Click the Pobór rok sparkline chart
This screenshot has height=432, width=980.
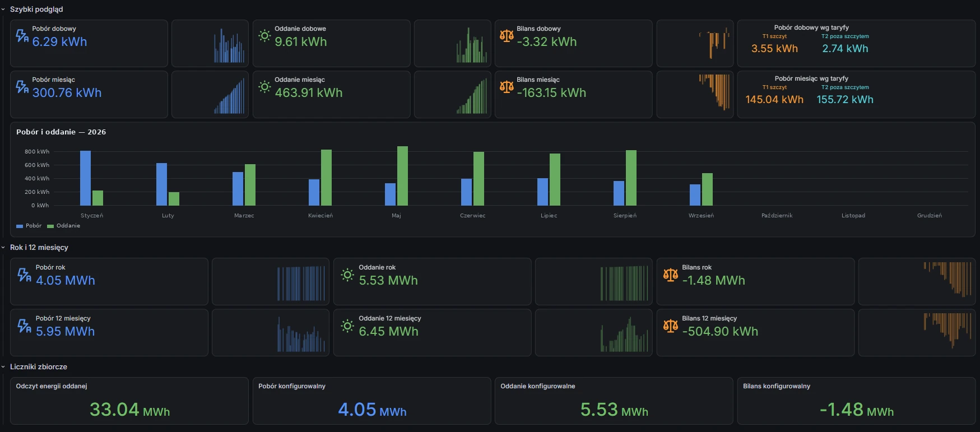pos(301,284)
